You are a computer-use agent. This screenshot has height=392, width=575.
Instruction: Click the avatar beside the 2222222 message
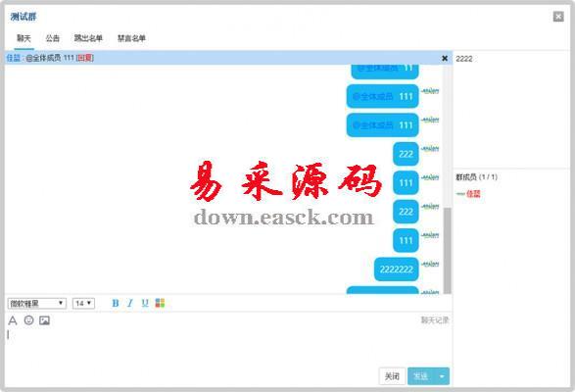click(430, 264)
